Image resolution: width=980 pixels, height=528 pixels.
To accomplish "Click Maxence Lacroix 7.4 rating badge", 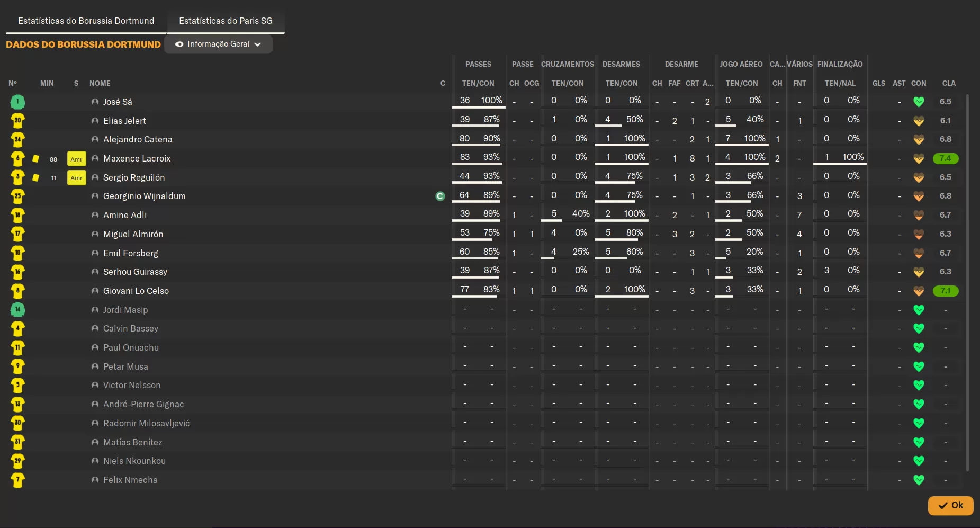I will click(946, 158).
